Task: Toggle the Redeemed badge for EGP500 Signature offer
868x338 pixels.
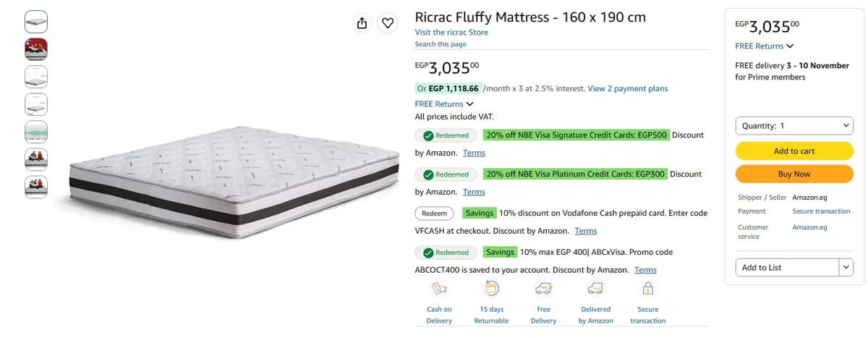Action: [x=446, y=135]
